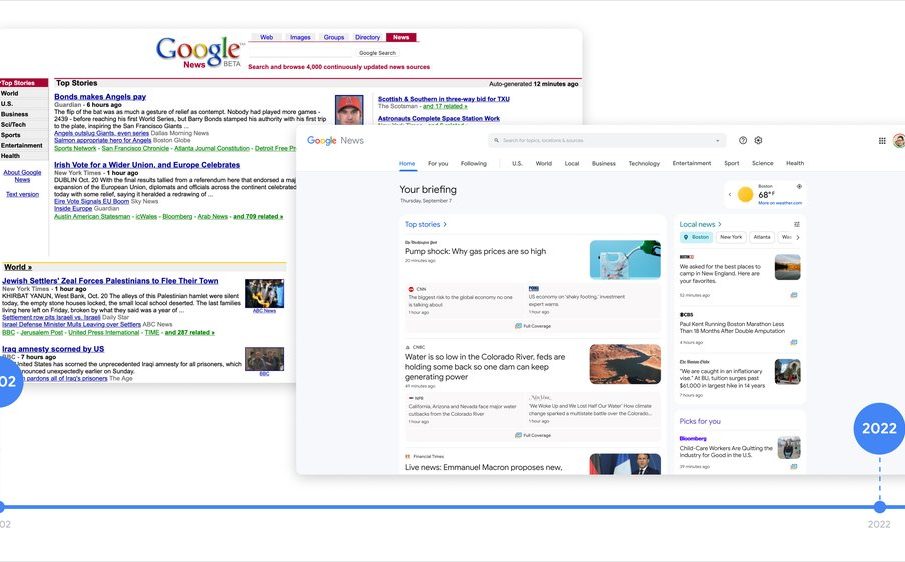Open the About Google News link

[22, 175]
